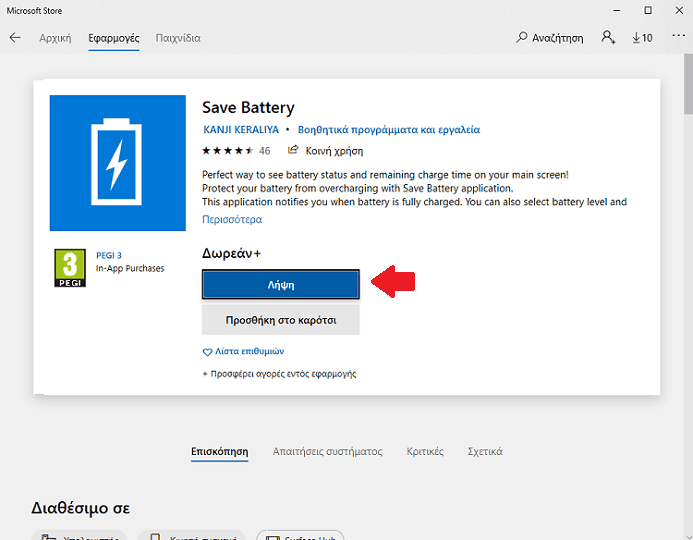Expand description with Περισσότερα link
This screenshot has width=693, height=540.
232,219
